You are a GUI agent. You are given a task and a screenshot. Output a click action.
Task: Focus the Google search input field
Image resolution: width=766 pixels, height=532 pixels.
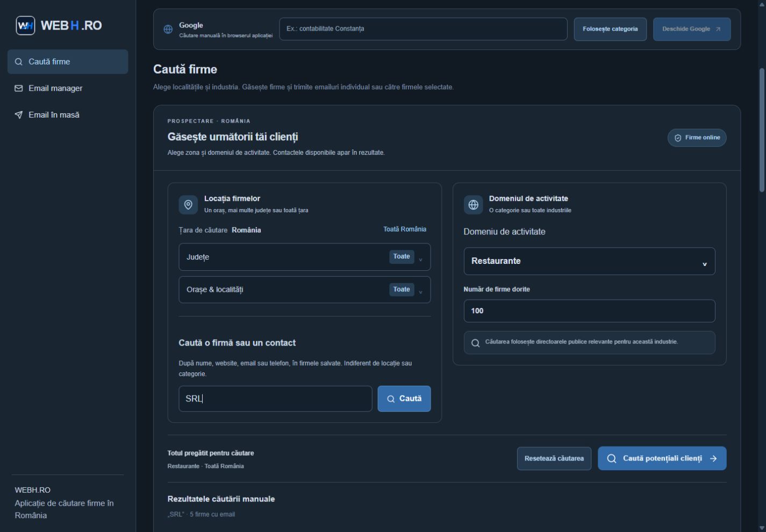click(423, 29)
